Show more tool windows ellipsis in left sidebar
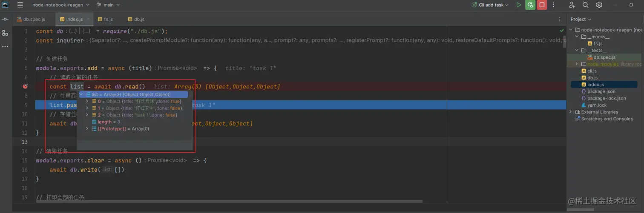 pyautogui.click(x=5, y=46)
